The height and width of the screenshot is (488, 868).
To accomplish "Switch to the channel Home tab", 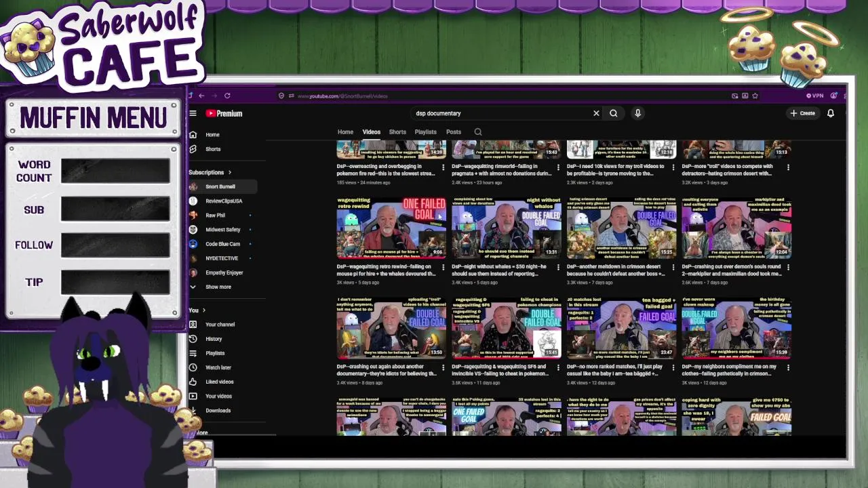I will (345, 132).
